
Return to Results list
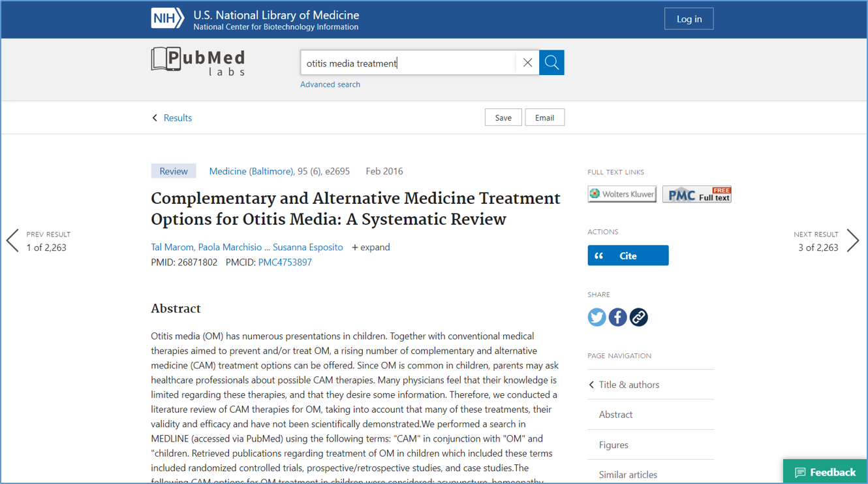point(172,118)
